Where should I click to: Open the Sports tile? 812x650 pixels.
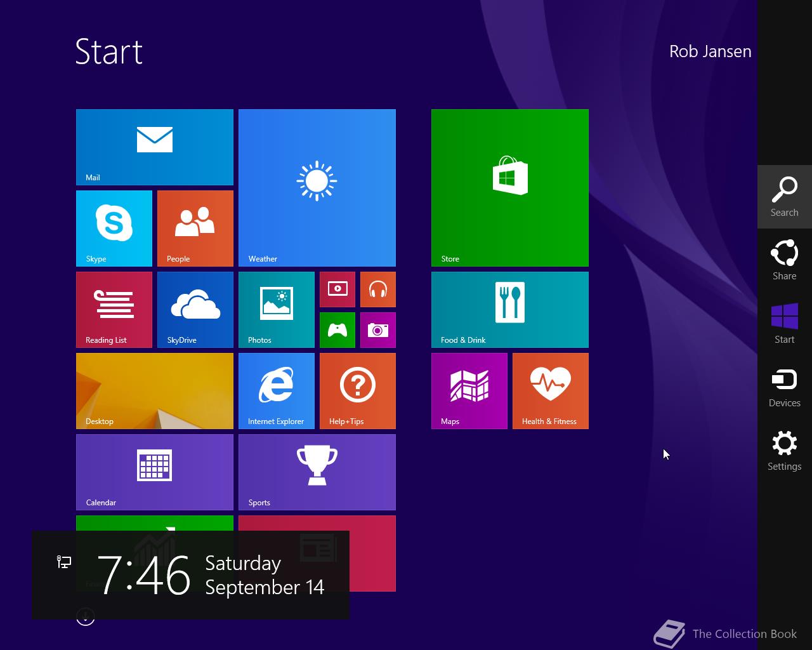click(317, 472)
